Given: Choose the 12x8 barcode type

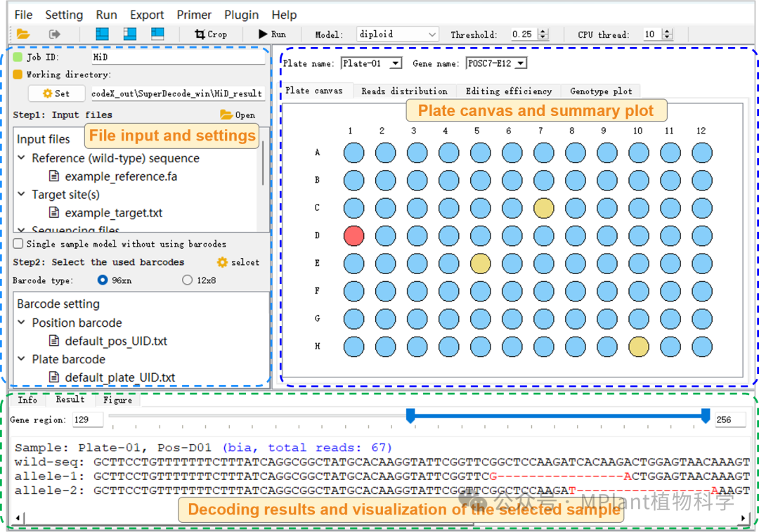Looking at the screenshot, I should 187,280.
